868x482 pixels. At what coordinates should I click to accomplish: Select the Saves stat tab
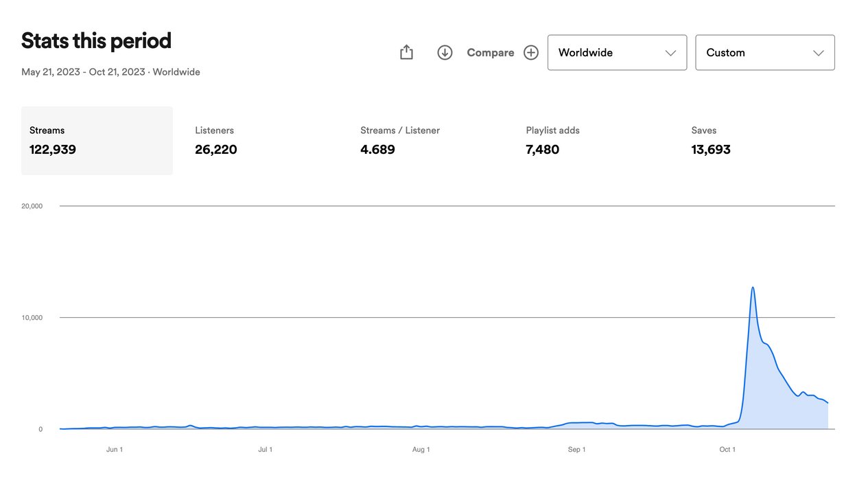758,140
